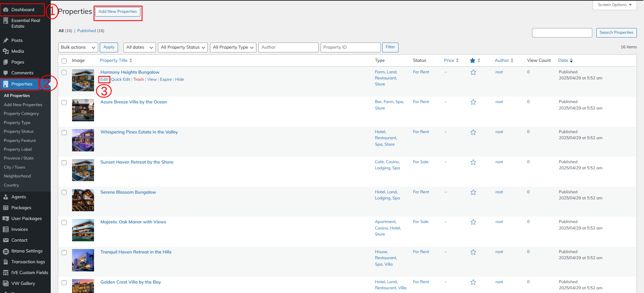
Task: Click the Contact envelope icon in sidebar
Action: 6,240
